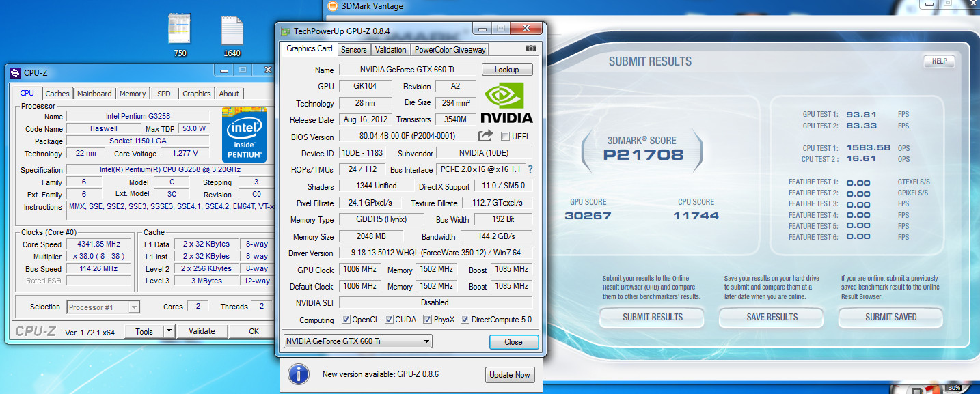This screenshot has height=394, width=980.
Task: Expand the Tools dropdown arrow in CPU-Z
Action: click(x=169, y=331)
